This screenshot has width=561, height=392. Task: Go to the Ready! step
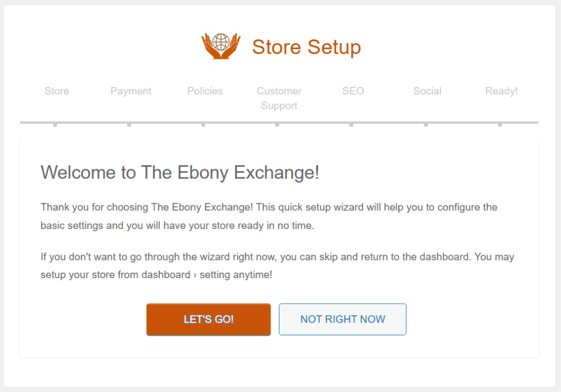(x=501, y=91)
